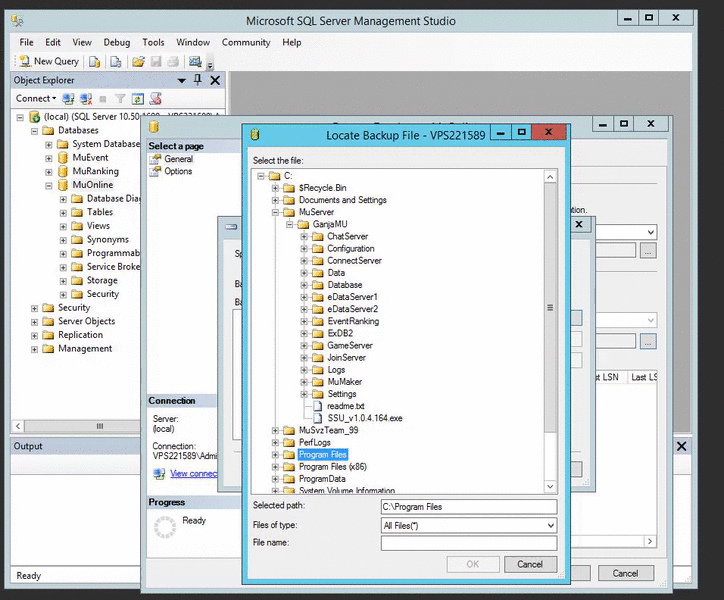Open the Tools menu
724x600 pixels.
point(153,42)
